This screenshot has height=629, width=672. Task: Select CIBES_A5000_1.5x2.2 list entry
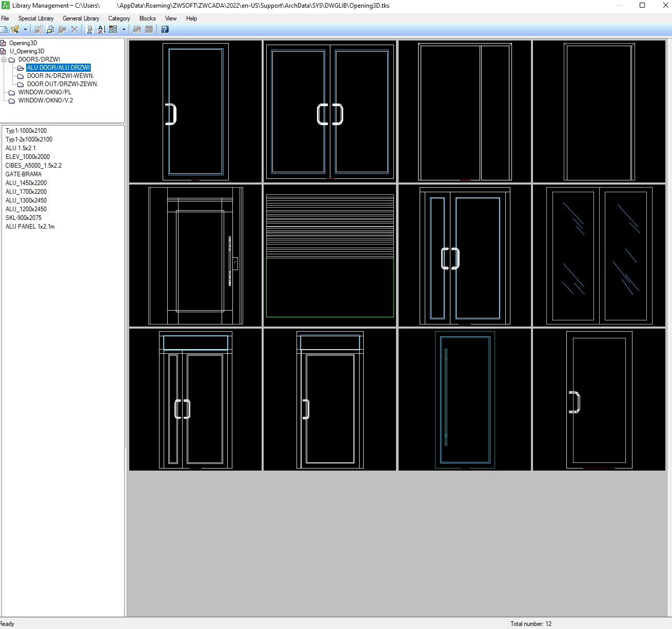click(x=33, y=166)
